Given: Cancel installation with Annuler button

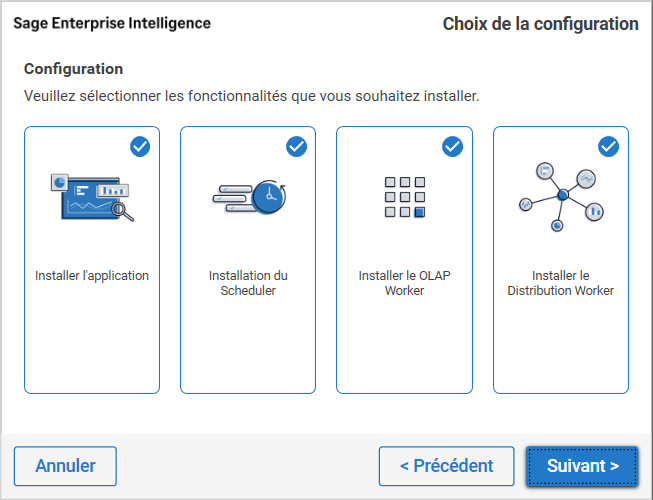Looking at the screenshot, I should [x=65, y=466].
